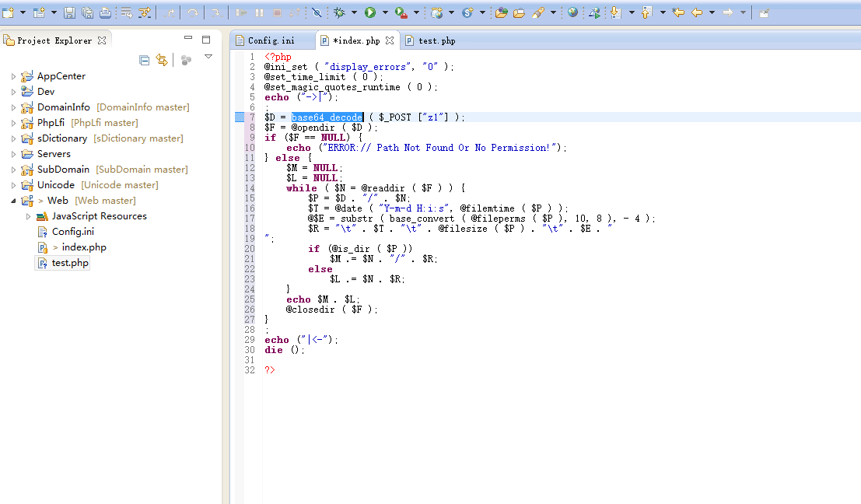Click the Last Edit Location icon
Viewport: 861px width, 504px height.
[678, 12]
